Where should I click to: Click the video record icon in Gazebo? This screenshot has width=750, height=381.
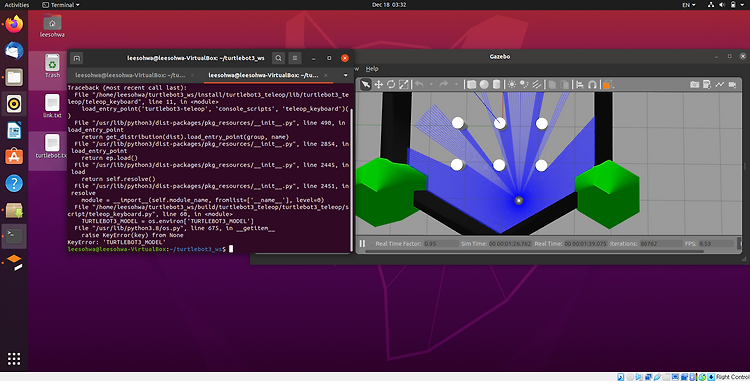point(732,85)
